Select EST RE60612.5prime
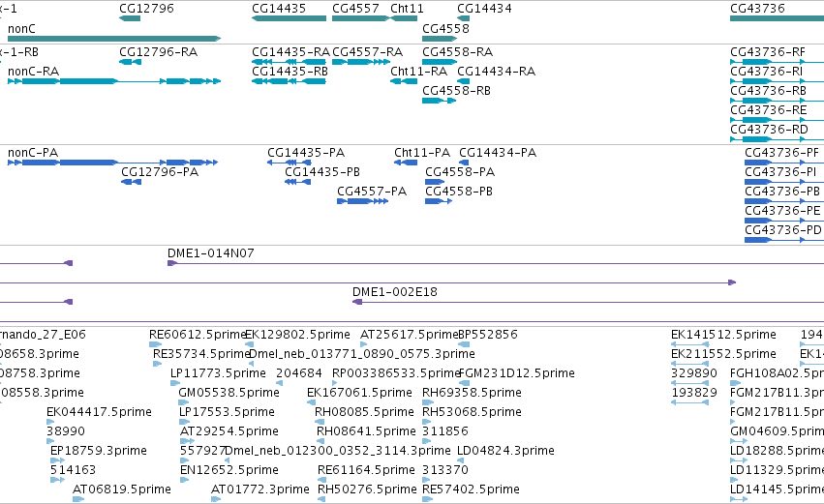Image resolution: width=824 pixels, height=504 pixels. pyautogui.click(x=156, y=345)
